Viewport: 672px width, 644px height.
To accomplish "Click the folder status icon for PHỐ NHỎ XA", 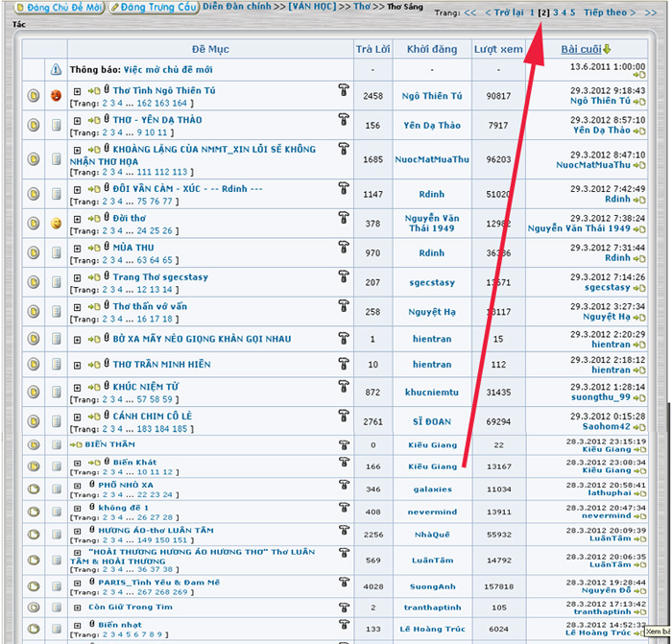I will click(x=34, y=489).
